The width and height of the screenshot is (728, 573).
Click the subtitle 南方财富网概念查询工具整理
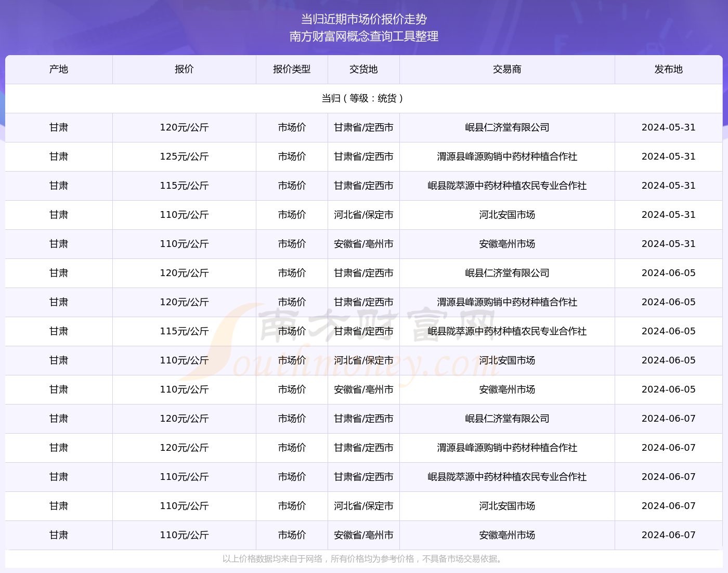click(x=364, y=36)
